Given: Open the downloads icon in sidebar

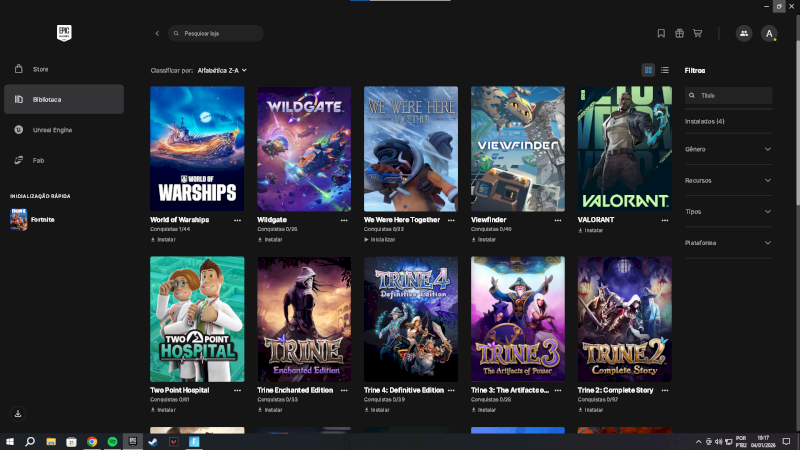Looking at the screenshot, I should 18,413.
